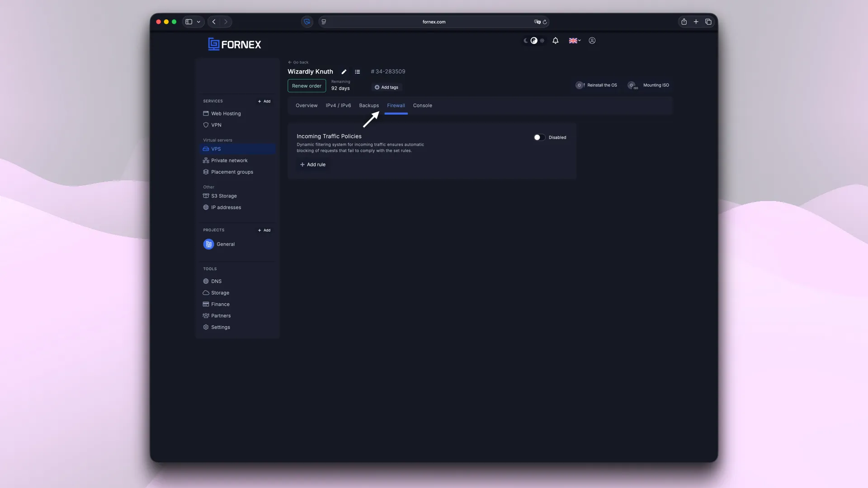The height and width of the screenshot is (488, 868).
Task: Click Add rule under Incoming Traffic Policies
Action: (312, 164)
